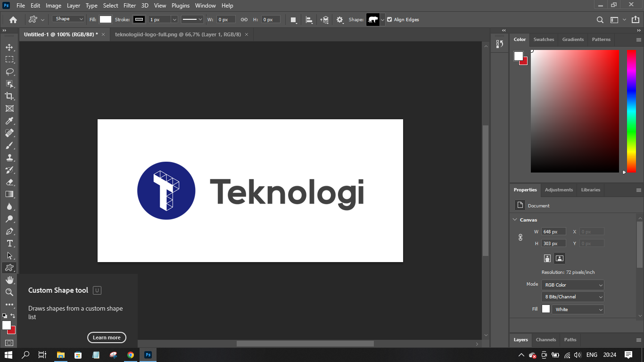Open the RGB Color mode dropdown
Viewport: 644px width, 362px height.
click(572, 285)
